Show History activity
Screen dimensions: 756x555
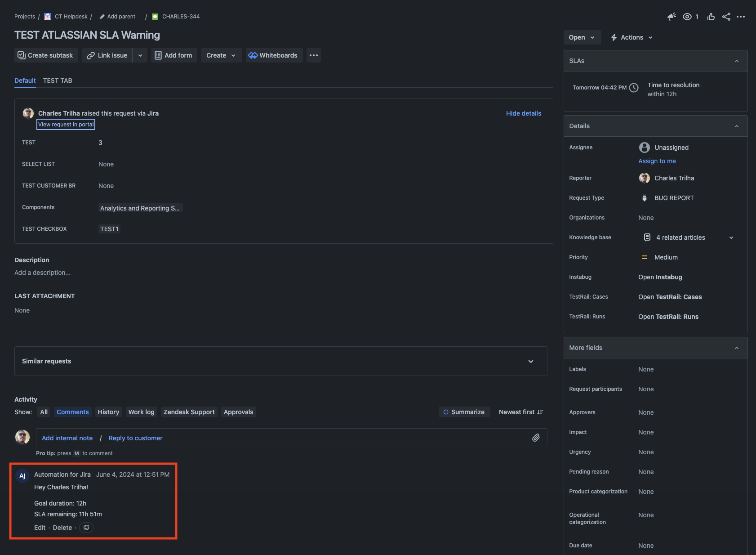[108, 412]
